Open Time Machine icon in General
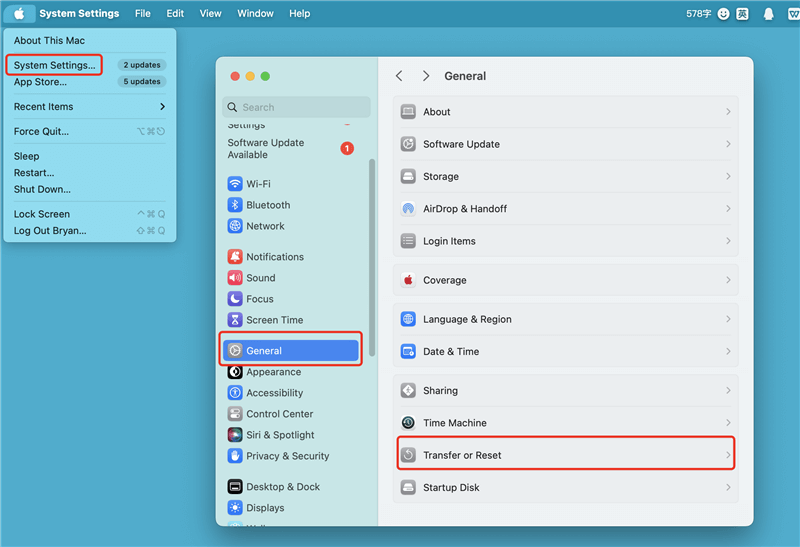The image size is (800, 547). (x=408, y=423)
